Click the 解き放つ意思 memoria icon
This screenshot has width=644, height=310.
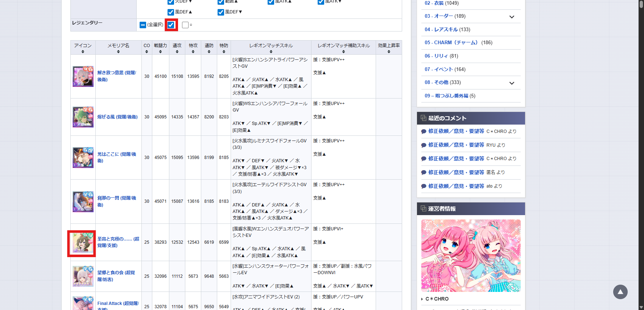point(83,76)
